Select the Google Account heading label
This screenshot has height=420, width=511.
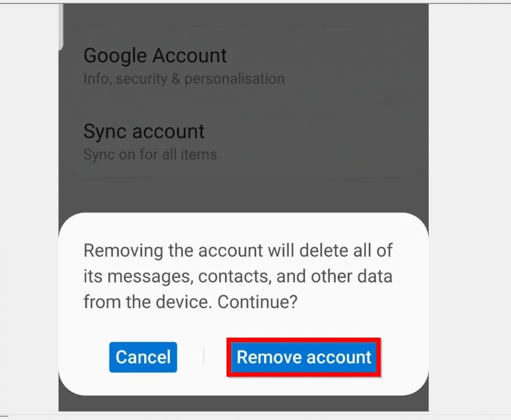pos(155,55)
